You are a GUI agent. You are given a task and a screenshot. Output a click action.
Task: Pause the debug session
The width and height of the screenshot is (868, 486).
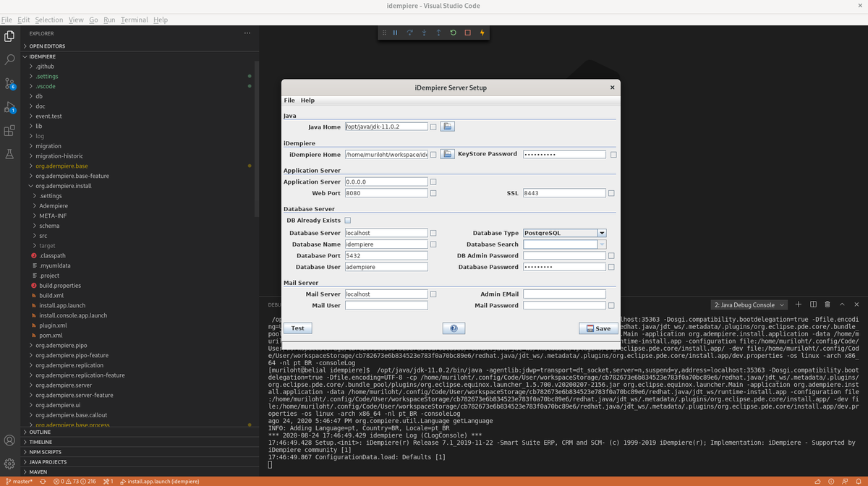tap(395, 33)
